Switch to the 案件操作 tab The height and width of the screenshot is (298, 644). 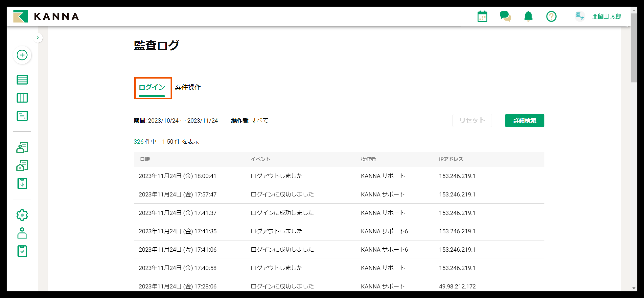click(188, 87)
